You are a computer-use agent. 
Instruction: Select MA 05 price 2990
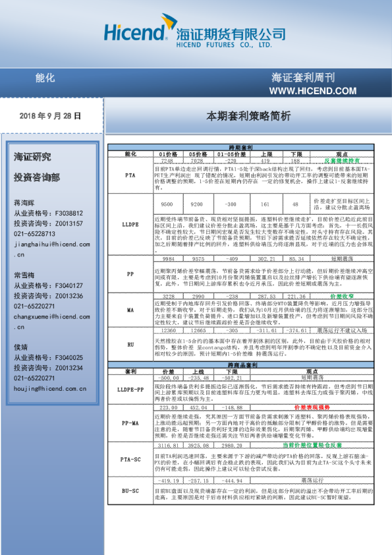coord(198,296)
